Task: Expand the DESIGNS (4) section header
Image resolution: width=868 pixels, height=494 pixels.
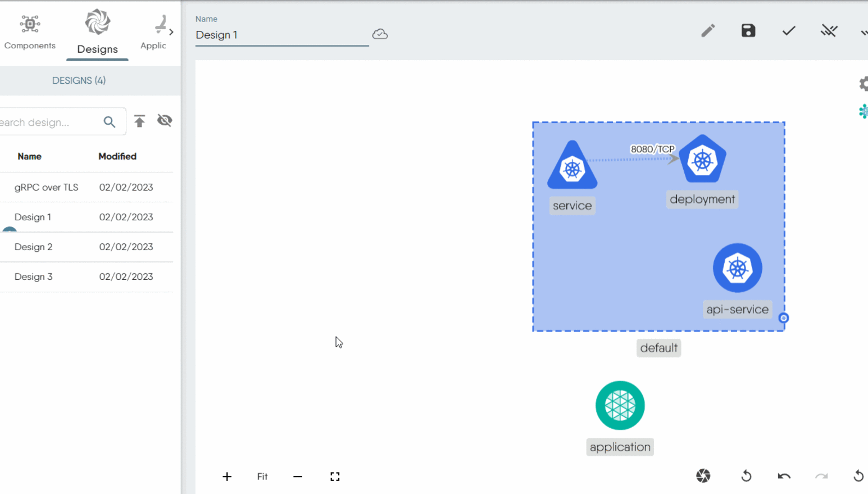Action: tap(79, 80)
